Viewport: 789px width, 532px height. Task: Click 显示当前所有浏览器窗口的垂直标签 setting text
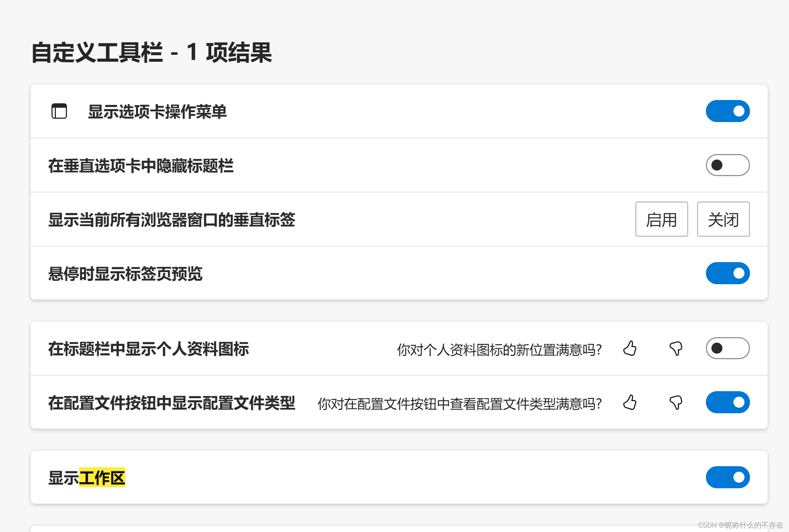171,220
